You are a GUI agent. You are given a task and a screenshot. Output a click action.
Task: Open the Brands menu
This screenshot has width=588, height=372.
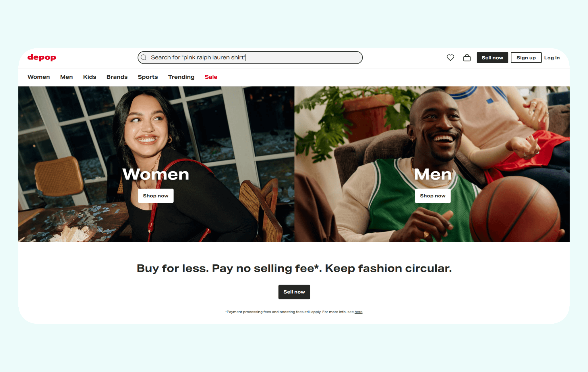[117, 77]
